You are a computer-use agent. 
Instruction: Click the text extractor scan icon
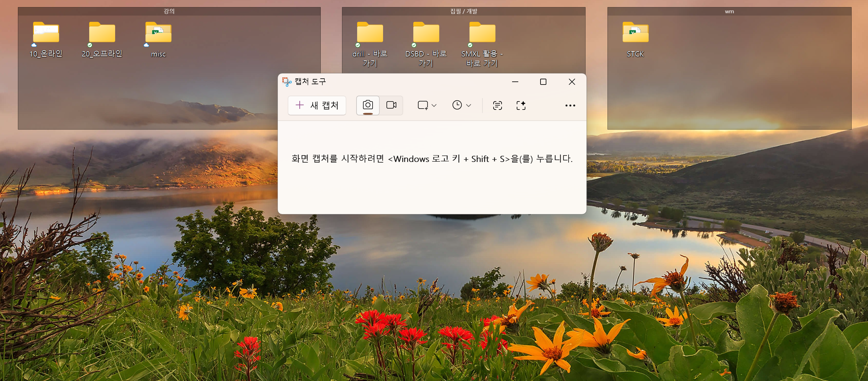point(497,106)
